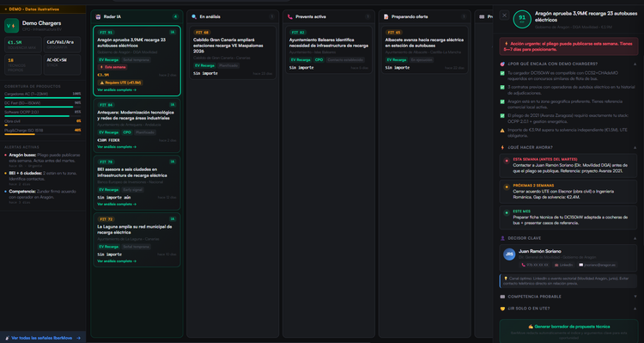Click the DC Fast coverage progress bar
The image size is (644, 343).
pyautogui.click(x=43, y=107)
